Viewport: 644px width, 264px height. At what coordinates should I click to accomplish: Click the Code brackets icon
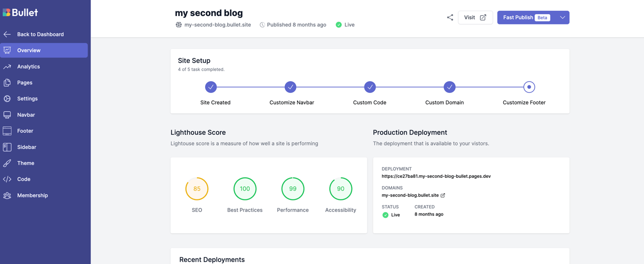point(7,179)
